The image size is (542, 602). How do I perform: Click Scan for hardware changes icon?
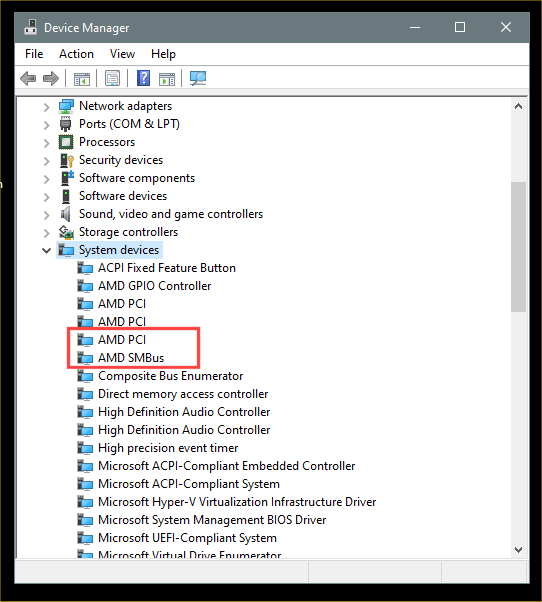tap(198, 78)
